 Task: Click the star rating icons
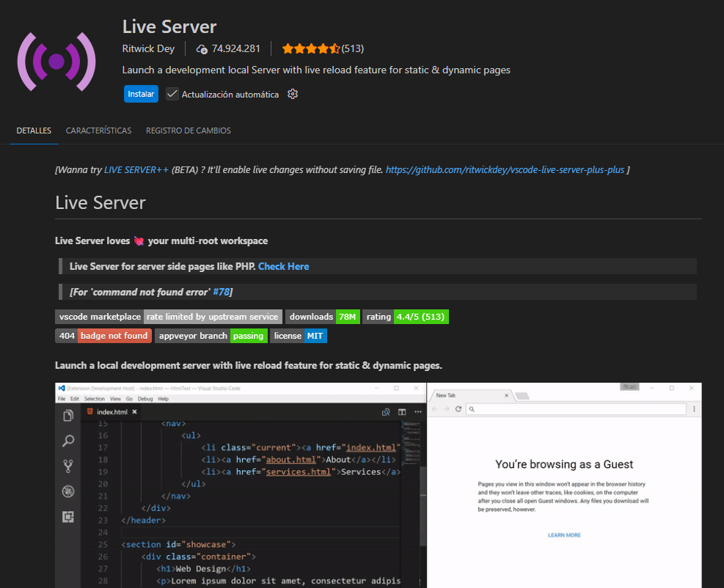[x=310, y=49]
